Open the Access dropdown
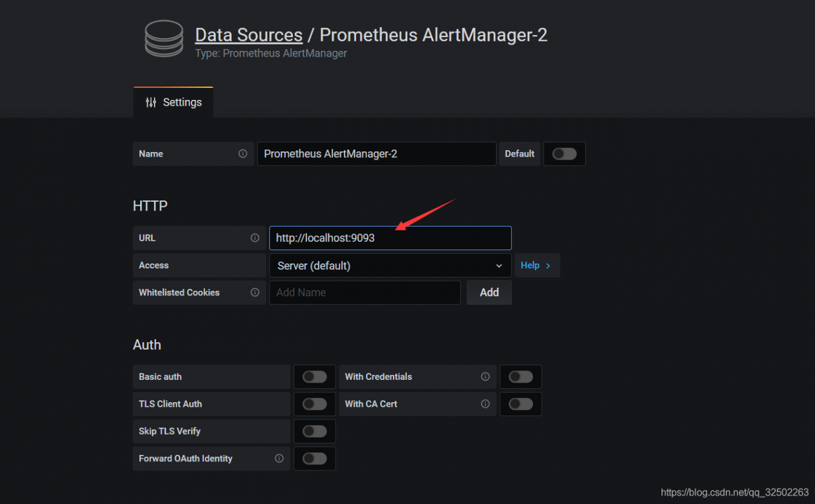The width and height of the screenshot is (815, 504). 390,265
